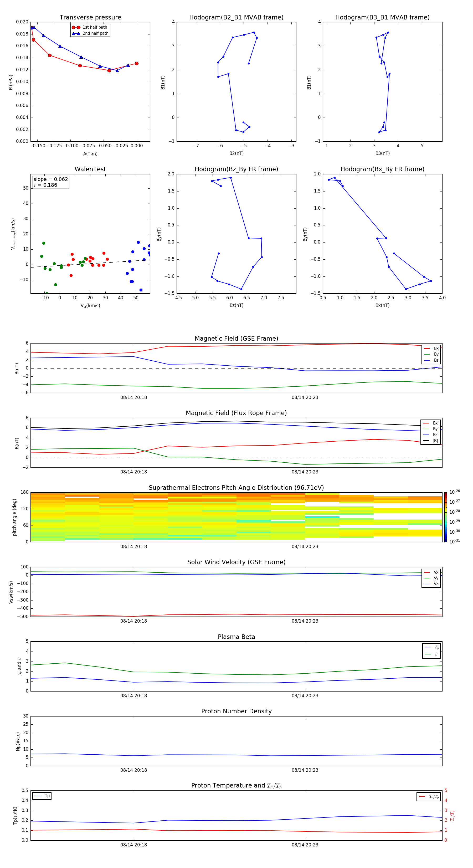Select the Tp legend entry
This screenshot has width=473, height=868.
42,796
